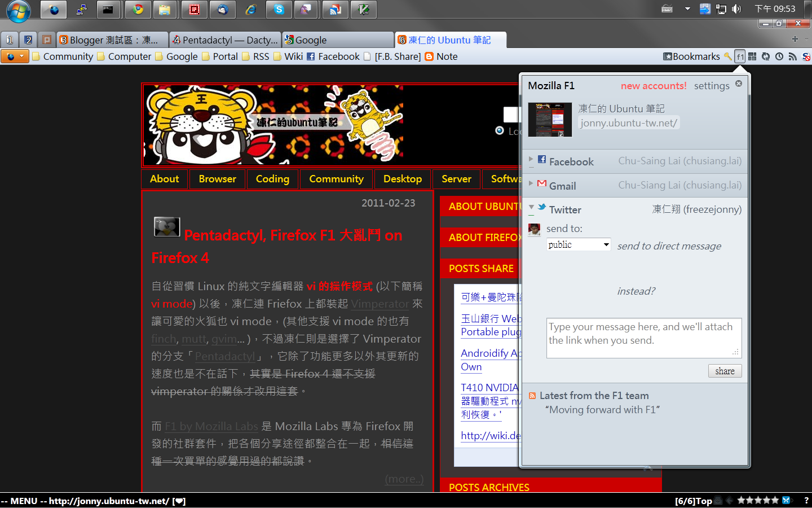This screenshot has width=812, height=508.
Task: Open the Google bookmarks folder
Action: [x=176, y=56]
